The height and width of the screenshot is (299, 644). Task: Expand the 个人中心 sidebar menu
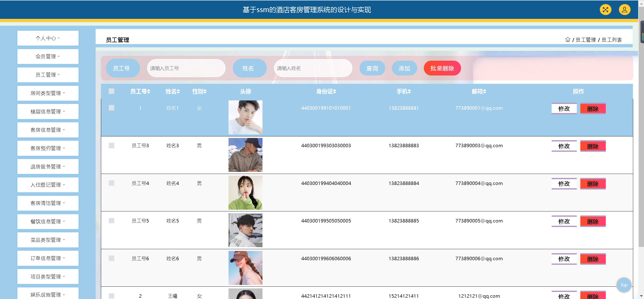coord(48,38)
